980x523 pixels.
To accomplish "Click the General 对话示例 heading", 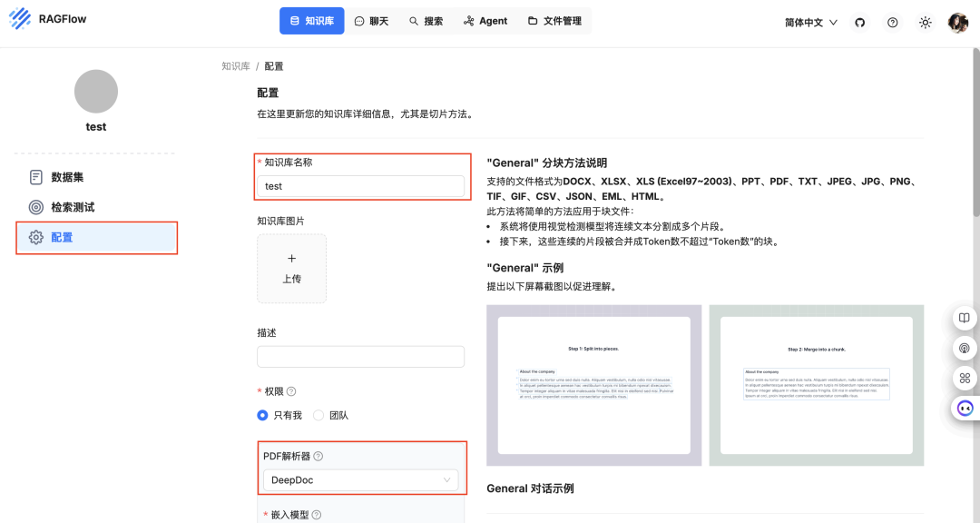I will 530,488.
